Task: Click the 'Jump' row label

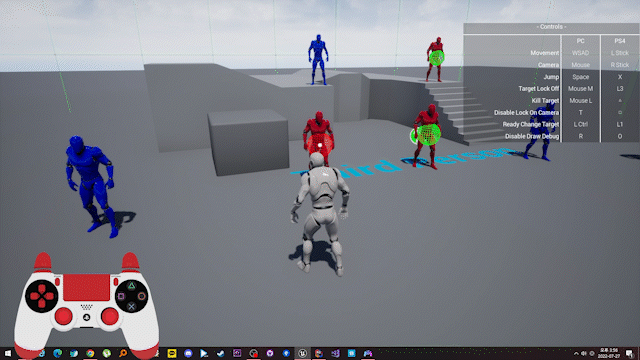Action: 551,77
